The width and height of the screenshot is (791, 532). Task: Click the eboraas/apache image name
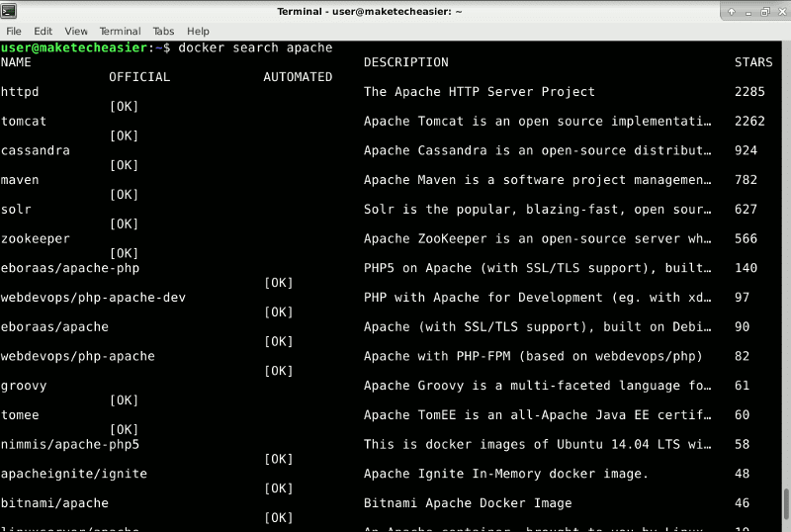pyautogui.click(x=54, y=326)
